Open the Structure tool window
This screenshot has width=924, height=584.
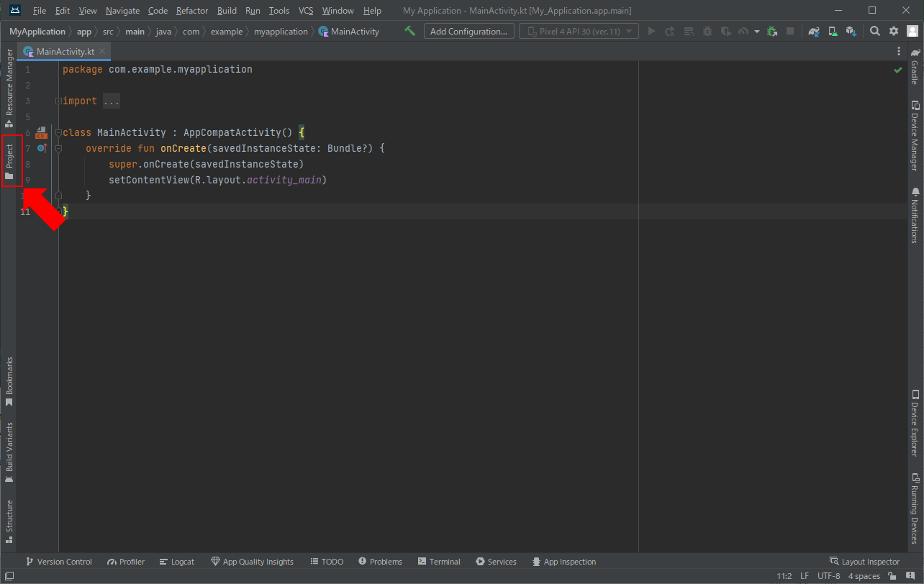click(9, 522)
